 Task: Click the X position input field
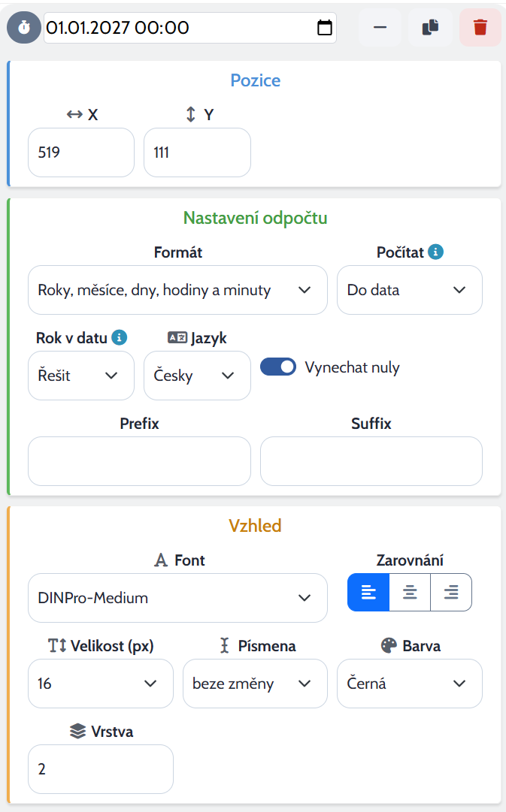click(81, 152)
